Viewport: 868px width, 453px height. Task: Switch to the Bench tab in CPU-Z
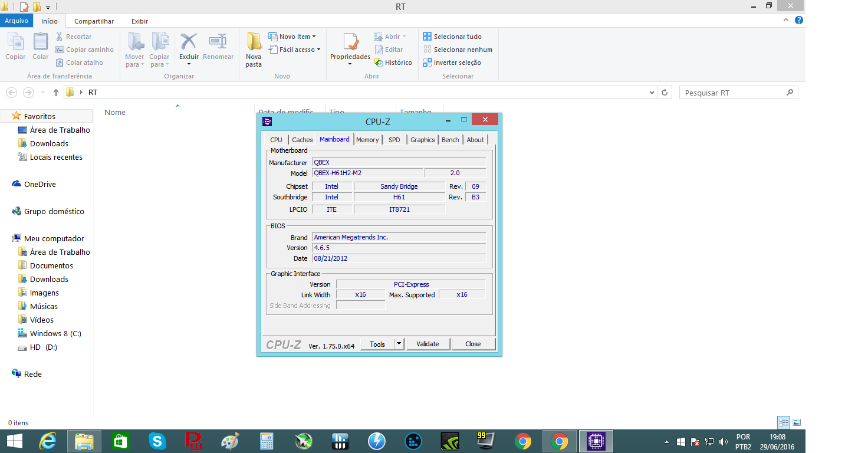point(450,140)
